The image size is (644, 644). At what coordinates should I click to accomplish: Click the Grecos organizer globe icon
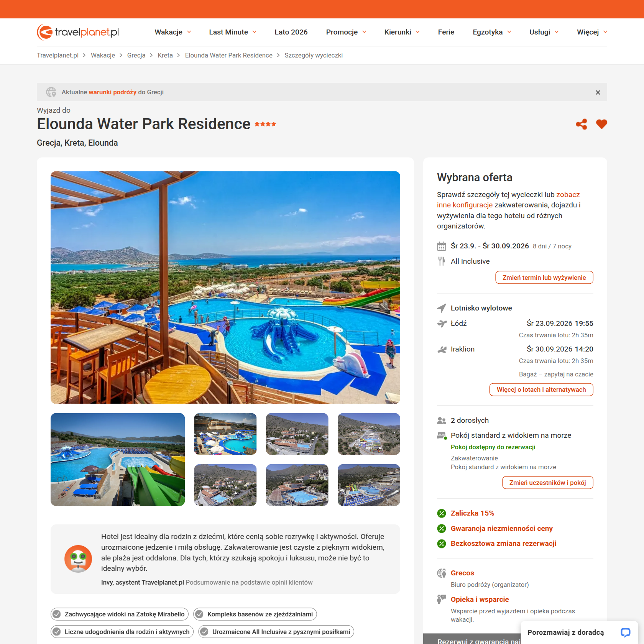point(442,573)
